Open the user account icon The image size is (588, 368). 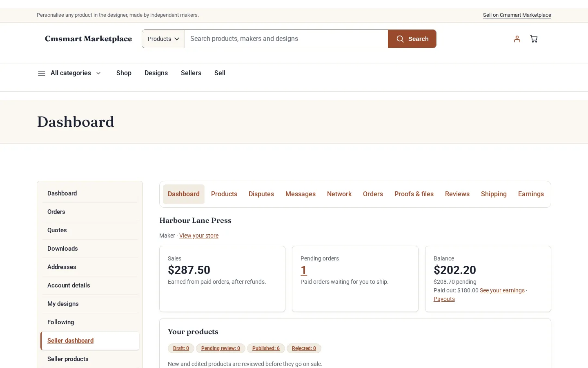click(x=517, y=39)
